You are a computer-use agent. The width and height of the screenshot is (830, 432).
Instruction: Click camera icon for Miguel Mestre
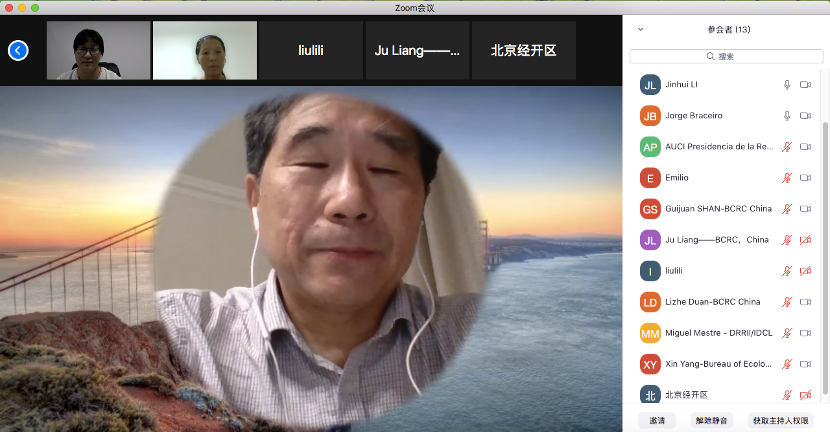point(805,333)
